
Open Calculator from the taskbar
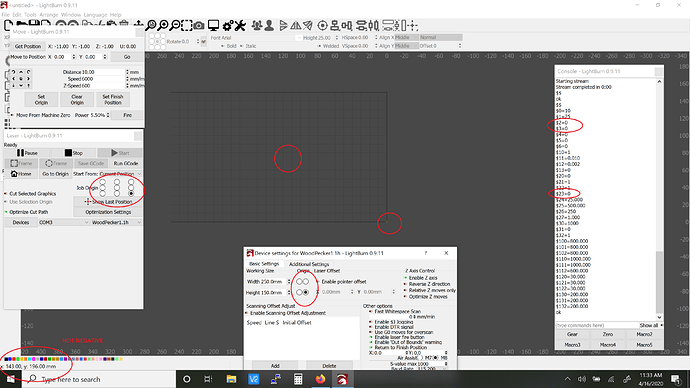tap(298, 379)
